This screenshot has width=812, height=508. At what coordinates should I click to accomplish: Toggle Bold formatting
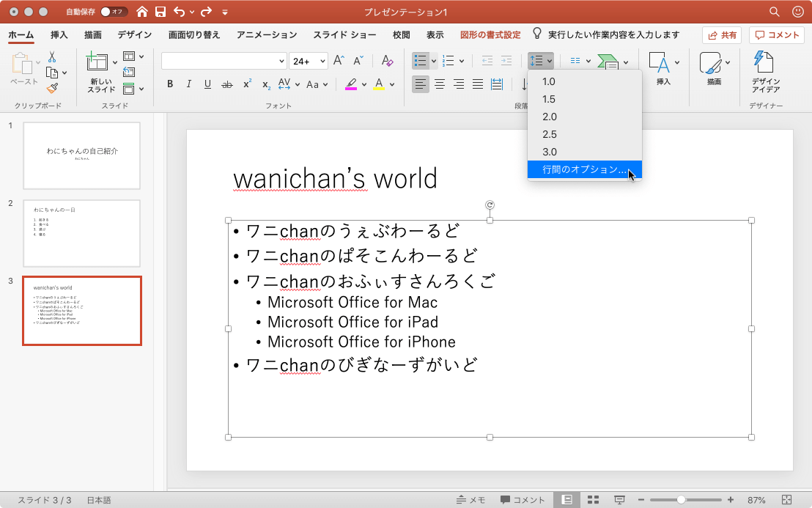point(170,84)
